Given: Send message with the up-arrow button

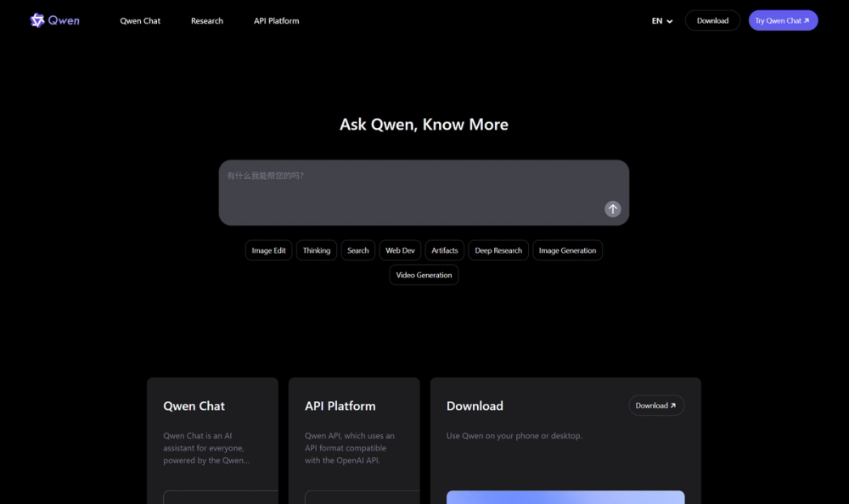Looking at the screenshot, I should click(612, 209).
